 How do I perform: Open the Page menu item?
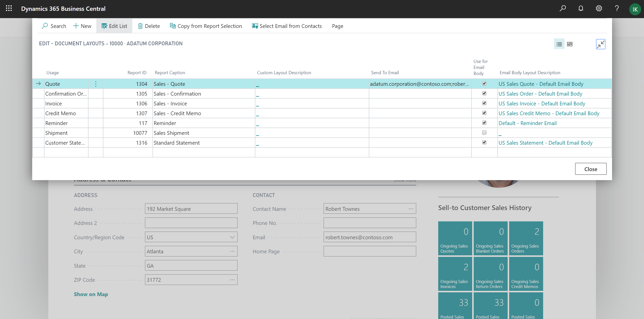(x=338, y=26)
